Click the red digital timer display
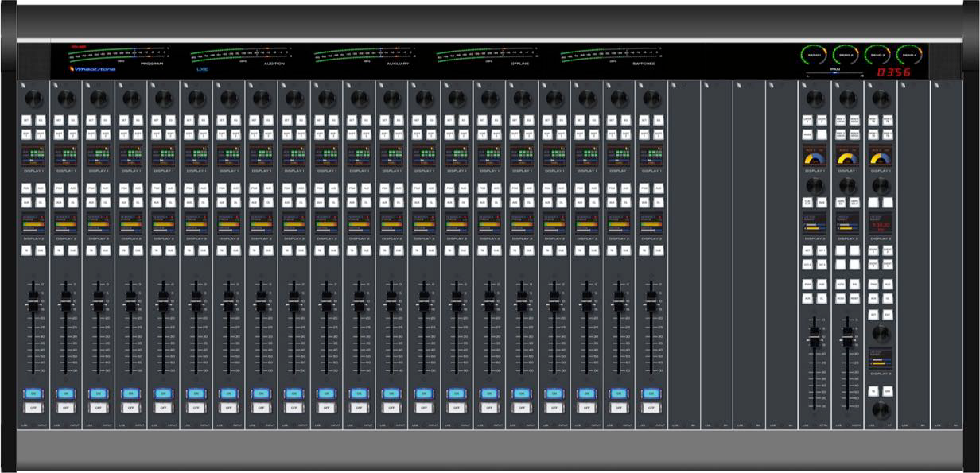 click(893, 72)
